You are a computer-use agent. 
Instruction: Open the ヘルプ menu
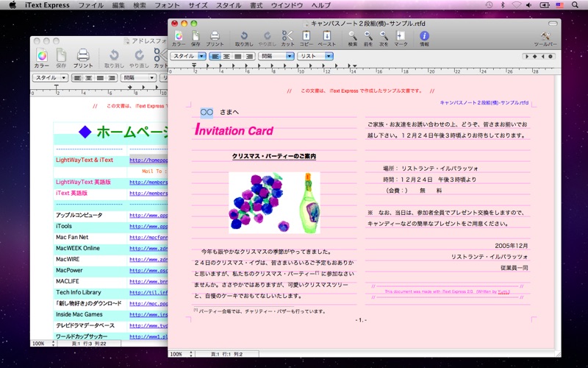coord(321,5)
